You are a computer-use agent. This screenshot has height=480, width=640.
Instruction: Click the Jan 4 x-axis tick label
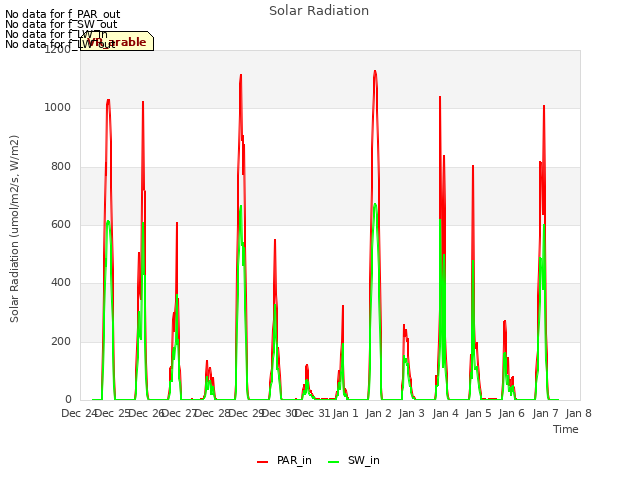445,413
